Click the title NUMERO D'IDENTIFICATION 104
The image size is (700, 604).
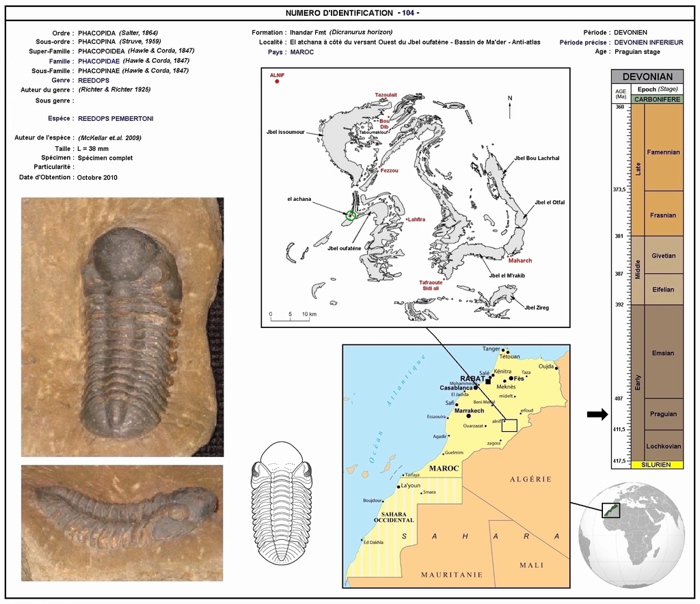[x=353, y=13]
